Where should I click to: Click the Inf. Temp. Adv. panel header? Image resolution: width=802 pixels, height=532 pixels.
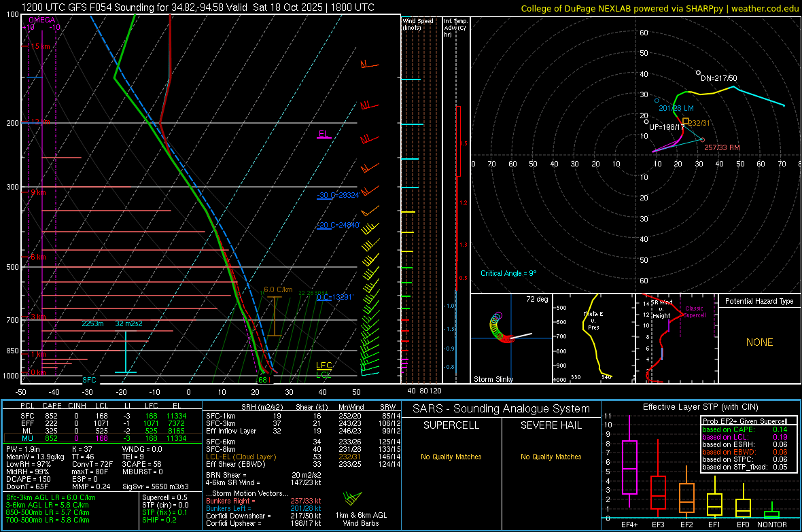coord(455,28)
